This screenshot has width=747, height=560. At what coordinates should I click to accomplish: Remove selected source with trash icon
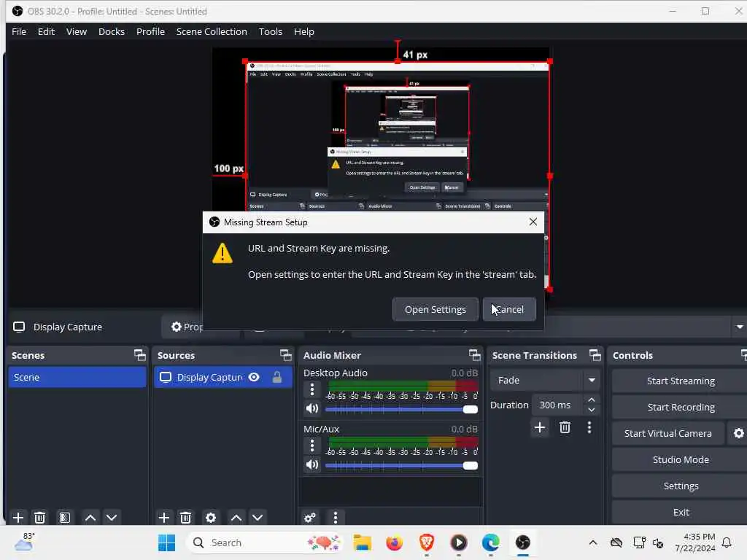(x=186, y=518)
